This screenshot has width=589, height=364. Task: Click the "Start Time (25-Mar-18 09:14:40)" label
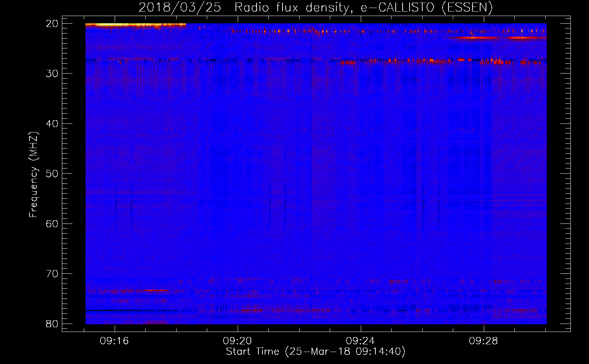pos(315,352)
